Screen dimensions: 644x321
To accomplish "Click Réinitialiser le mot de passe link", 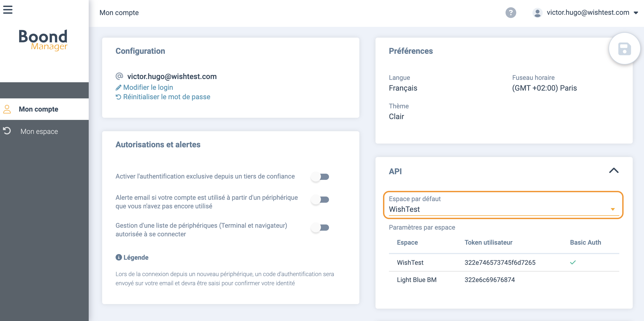I will tap(167, 97).
